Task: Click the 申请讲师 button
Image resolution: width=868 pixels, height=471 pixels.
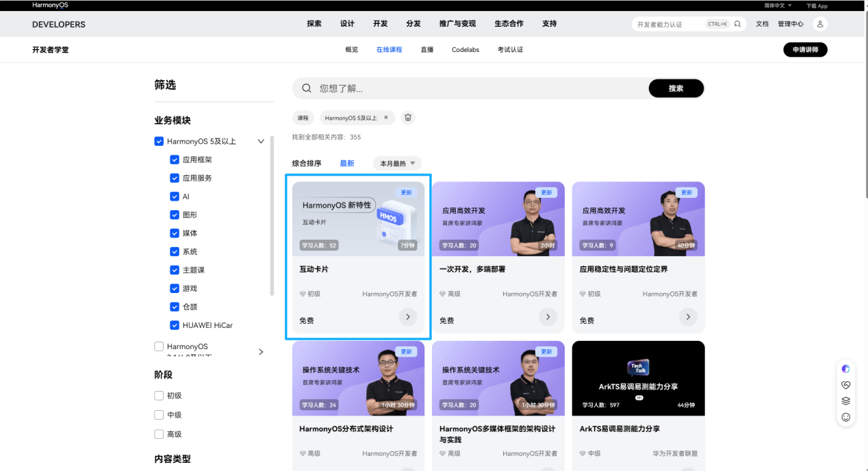Action: point(806,50)
